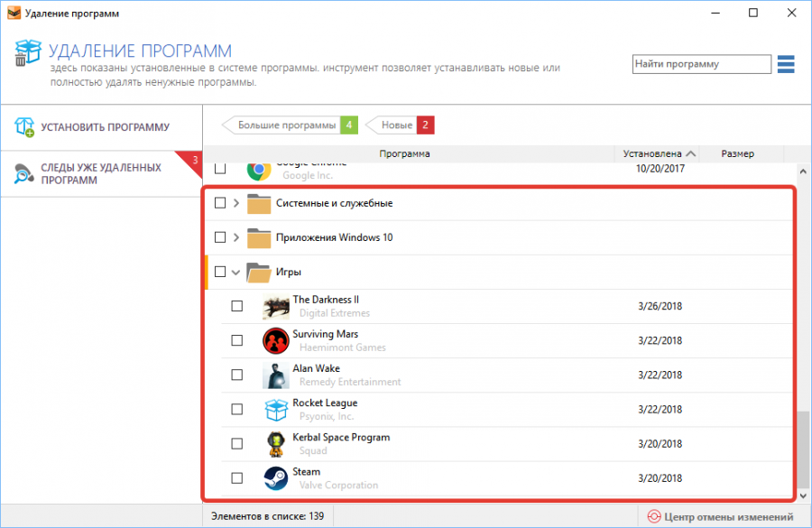Click the Steam name text

point(306,471)
